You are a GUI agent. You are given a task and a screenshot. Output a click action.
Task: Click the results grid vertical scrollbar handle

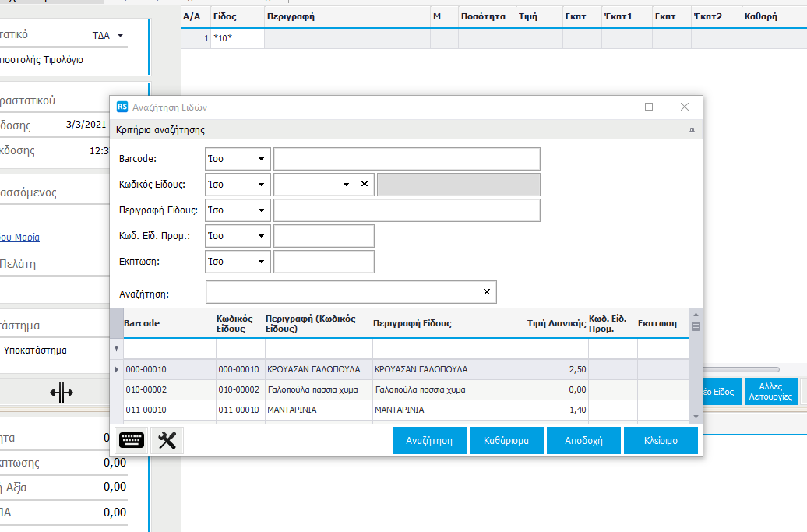tap(696, 326)
